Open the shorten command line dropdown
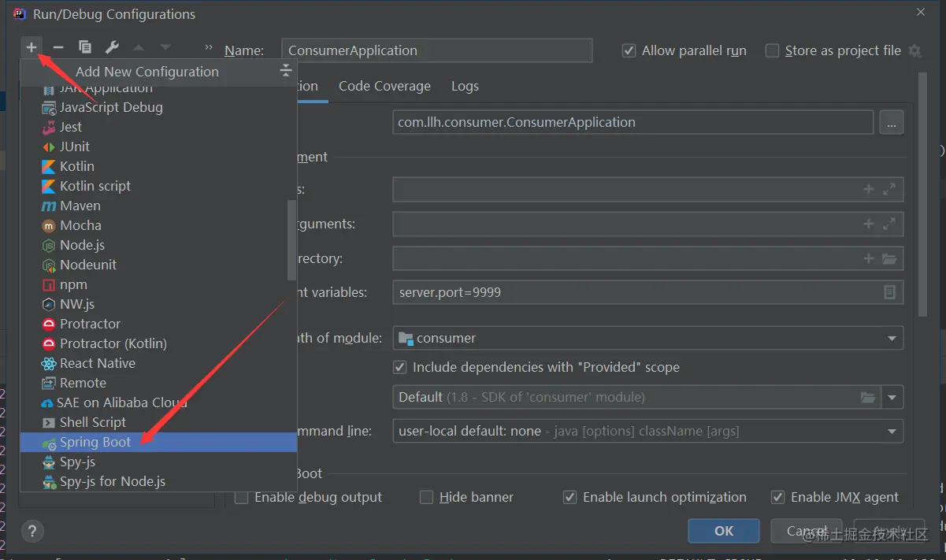Screen dimensions: 946x560 (x=647, y=431)
